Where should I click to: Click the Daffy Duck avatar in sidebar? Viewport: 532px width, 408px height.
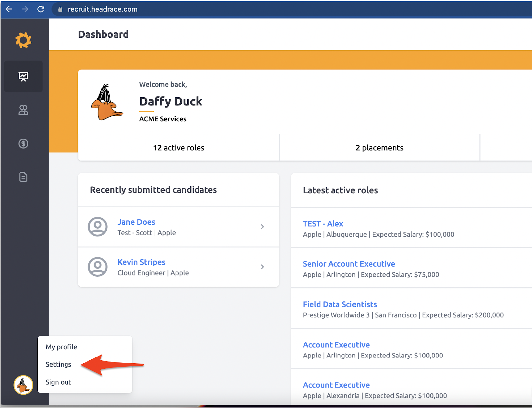23,385
